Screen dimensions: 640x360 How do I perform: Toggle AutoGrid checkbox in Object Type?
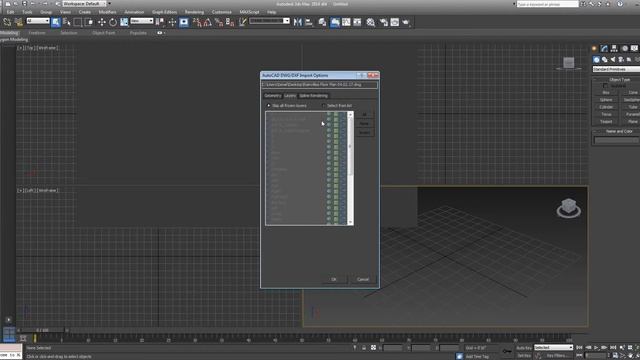pyautogui.click(x=605, y=86)
